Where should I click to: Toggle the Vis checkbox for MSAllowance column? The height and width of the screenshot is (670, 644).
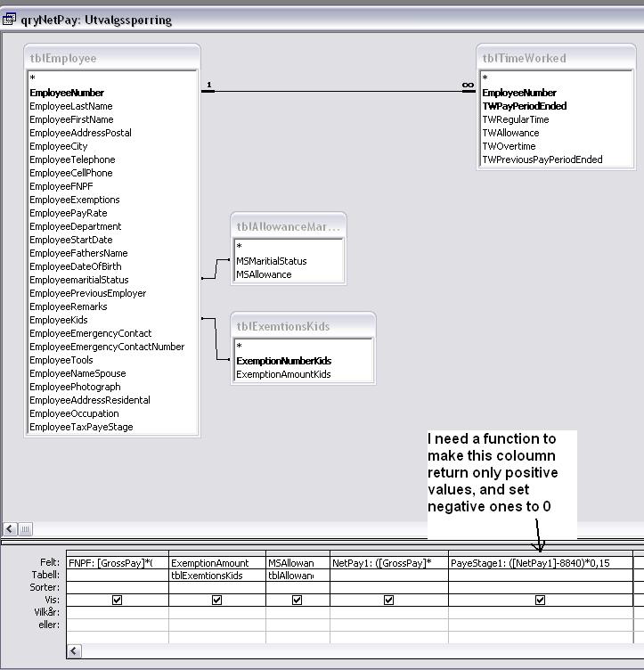coord(298,600)
